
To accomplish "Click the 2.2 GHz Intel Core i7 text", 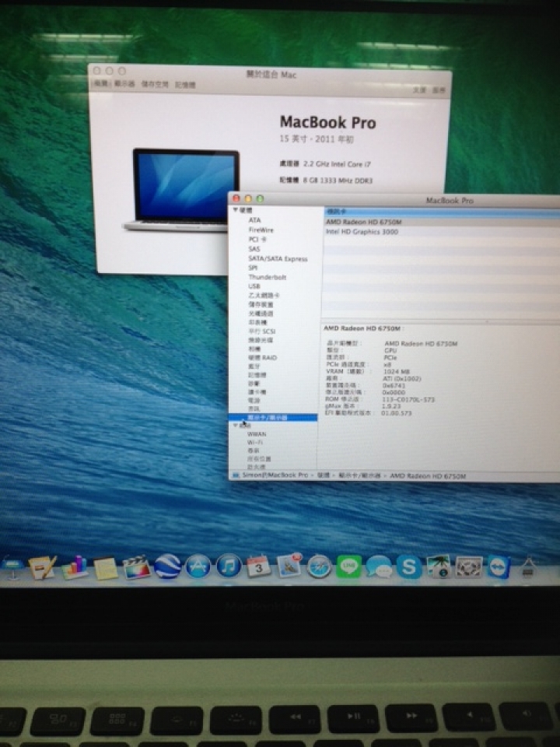I will click(x=337, y=164).
